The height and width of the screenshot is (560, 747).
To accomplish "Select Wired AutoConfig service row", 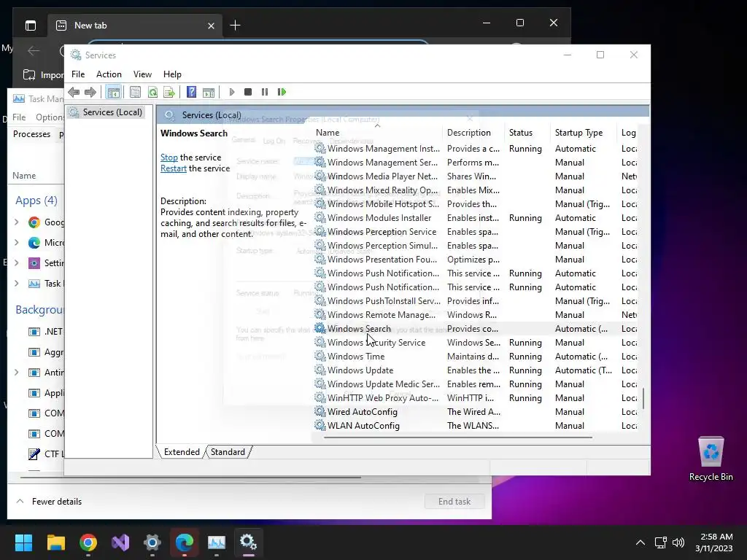I will [475, 412].
